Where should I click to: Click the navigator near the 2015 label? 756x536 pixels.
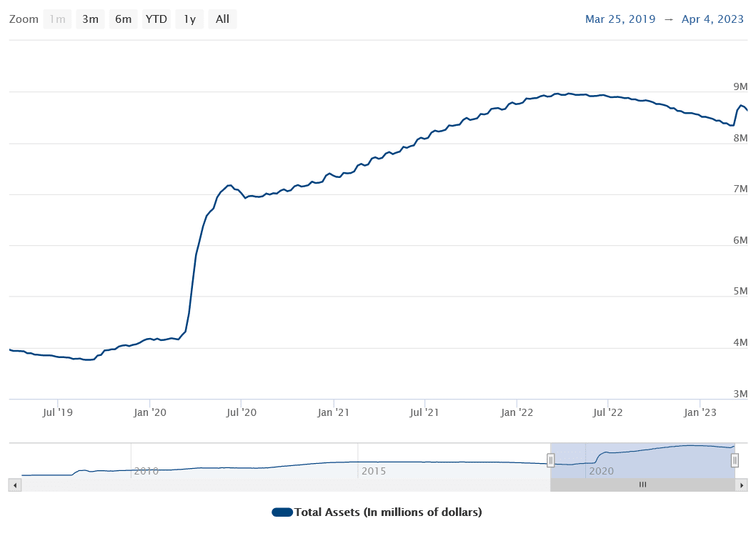pos(374,471)
